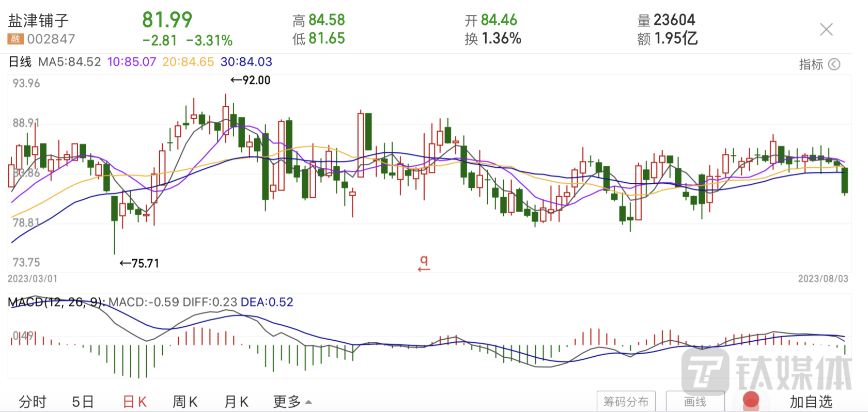Select the 5日 chart tab
The image size is (868, 412).
coord(83,402)
